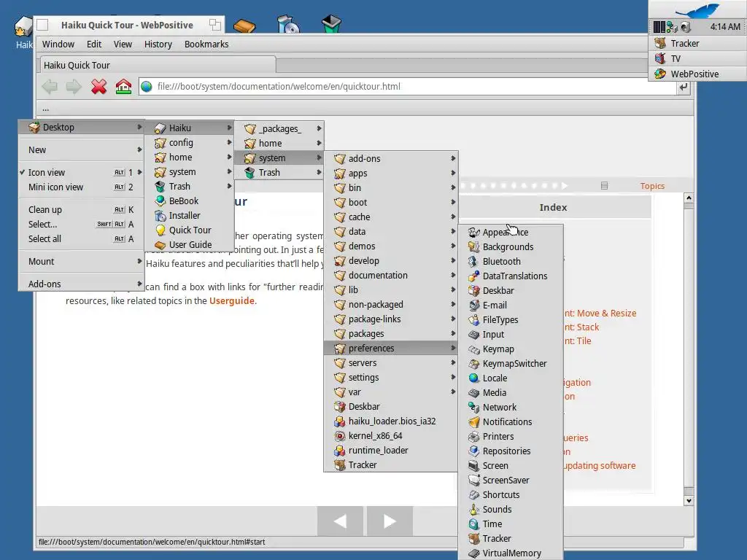Click the Deskbar clock 4:14 AM
This screenshot has width=747, height=560.
click(x=725, y=27)
